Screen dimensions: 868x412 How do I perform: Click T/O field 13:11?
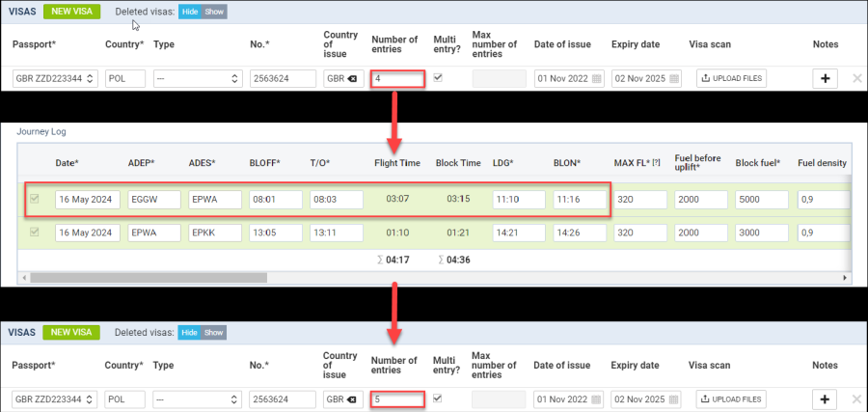coord(336,233)
